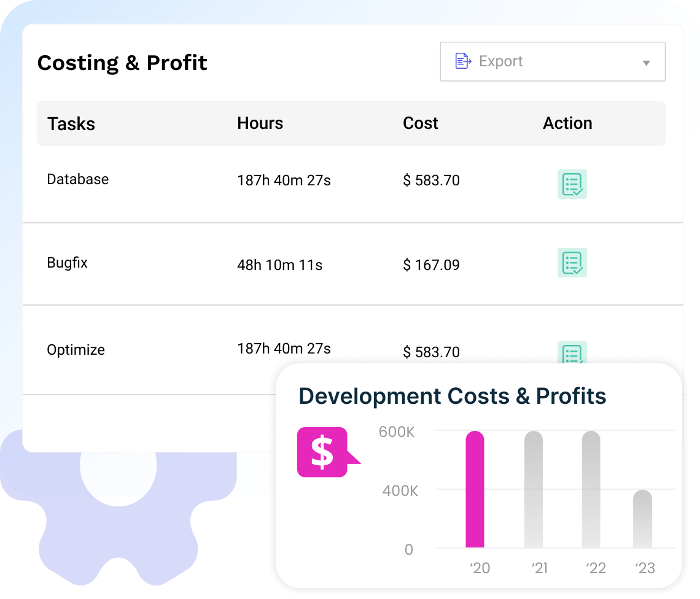The height and width of the screenshot is (599, 700).
Task: Open the timesheet details for Database task
Action: [572, 184]
